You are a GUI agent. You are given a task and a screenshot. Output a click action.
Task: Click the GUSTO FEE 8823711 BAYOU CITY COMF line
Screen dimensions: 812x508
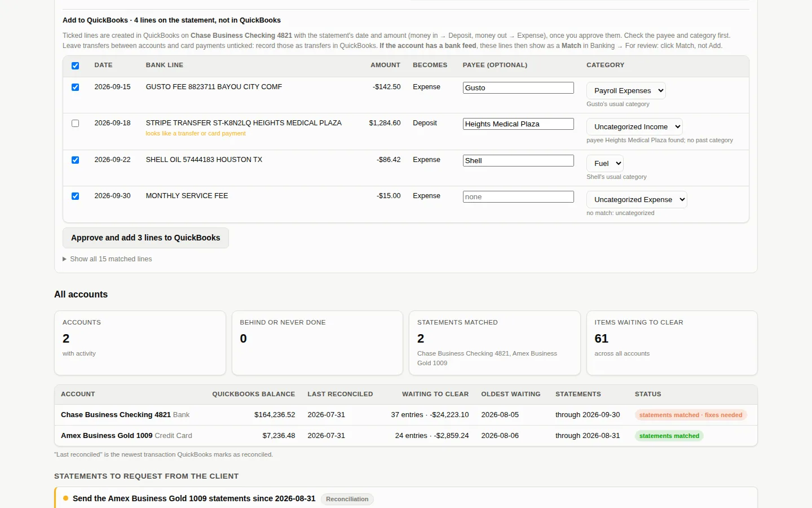214,87
